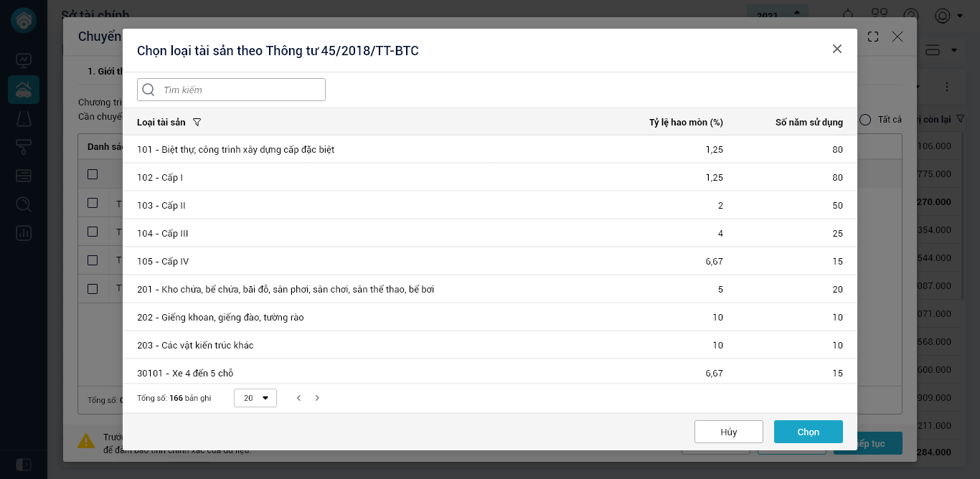Open the page size dropdown showing 20
Viewport: 980px width, 479px height.
[255, 398]
